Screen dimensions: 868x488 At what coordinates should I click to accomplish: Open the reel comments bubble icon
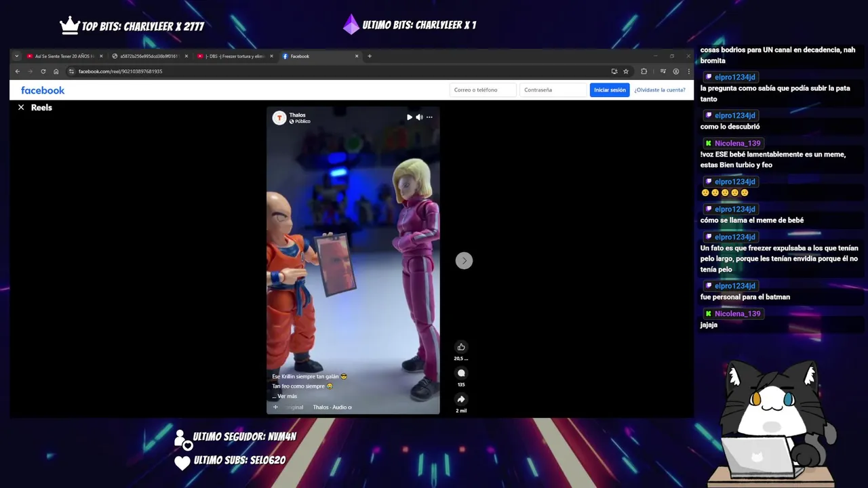click(x=461, y=373)
